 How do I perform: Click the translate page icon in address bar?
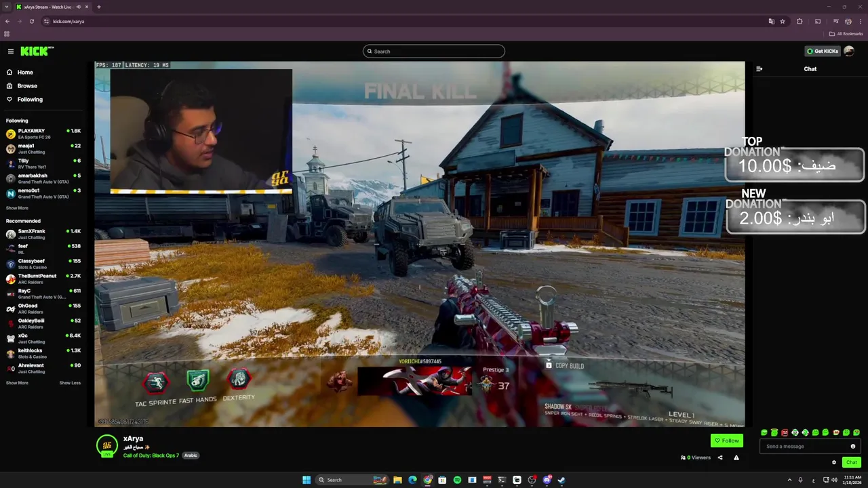771,21
